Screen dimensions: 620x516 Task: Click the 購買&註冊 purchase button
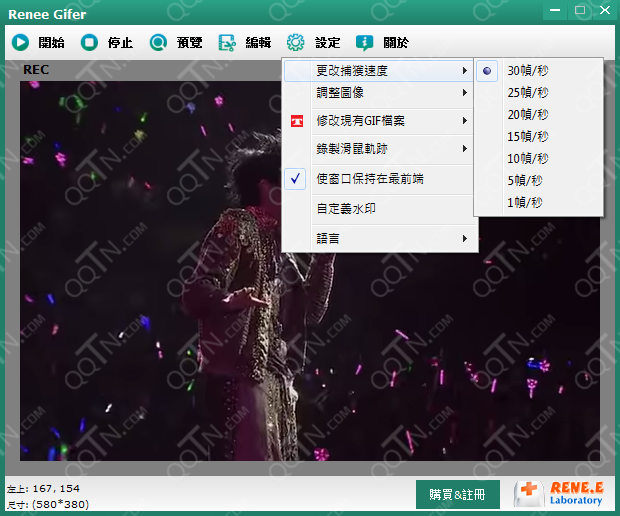click(457, 495)
